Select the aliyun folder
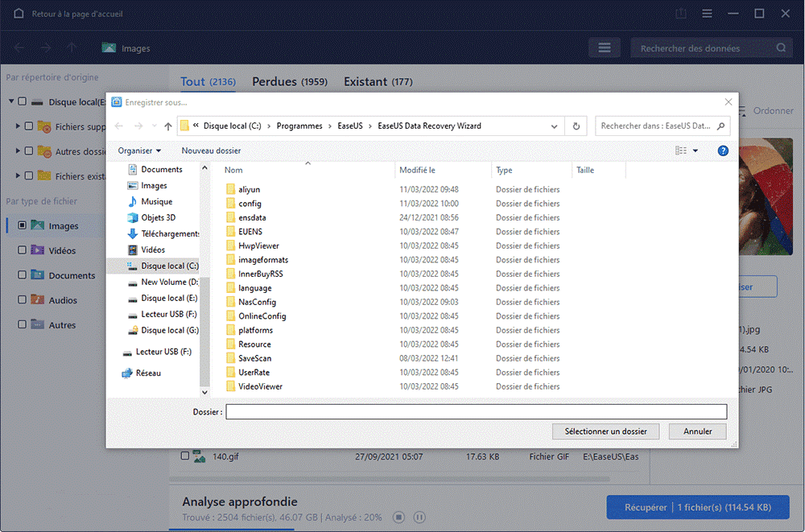The height and width of the screenshot is (532, 805). [249, 189]
